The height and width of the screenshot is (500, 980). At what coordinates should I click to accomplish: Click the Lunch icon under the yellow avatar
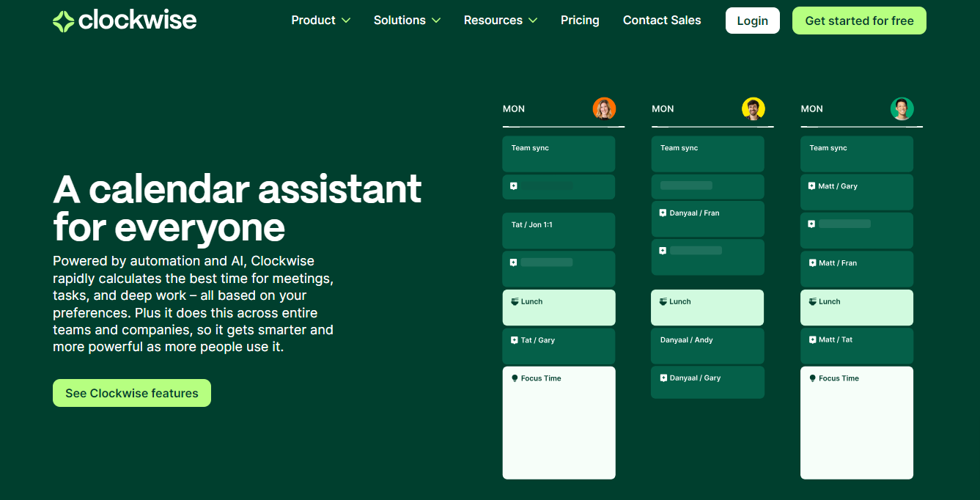point(663,301)
